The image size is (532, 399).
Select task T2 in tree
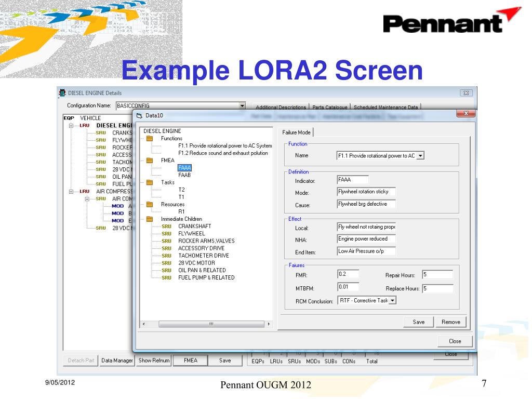pyautogui.click(x=181, y=190)
